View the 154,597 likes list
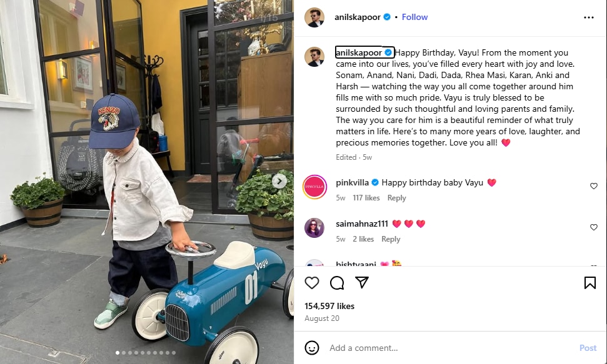Screen dimensions: 607x364 click(329, 306)
